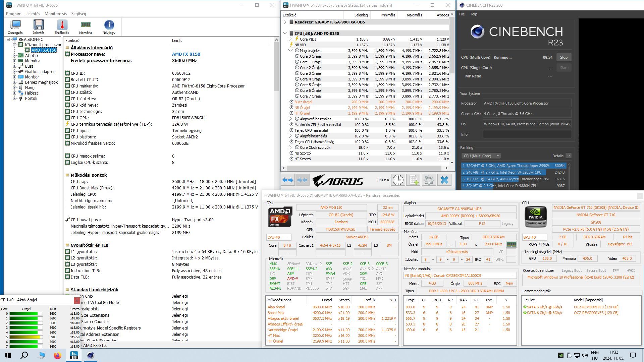644x362 pixels.
Task: Open the volume tray icon
Action: [x=585, y=355]
